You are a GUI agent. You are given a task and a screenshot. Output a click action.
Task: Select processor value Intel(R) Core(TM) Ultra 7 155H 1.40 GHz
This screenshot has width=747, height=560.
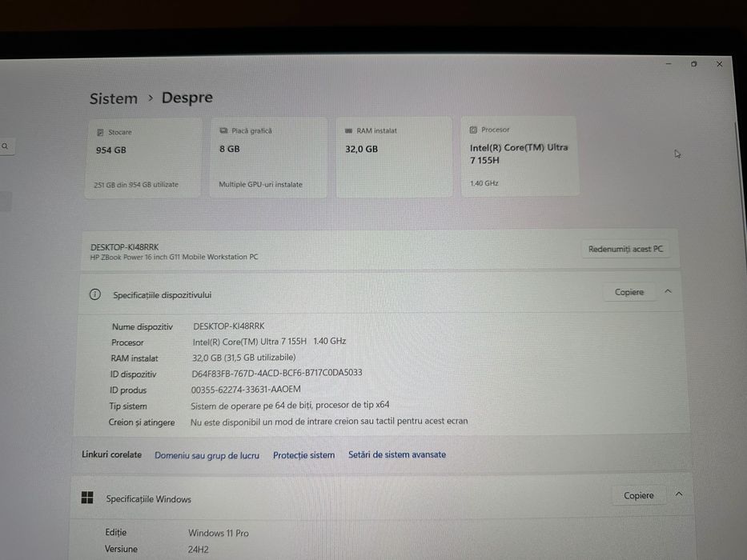pos(269,342)
